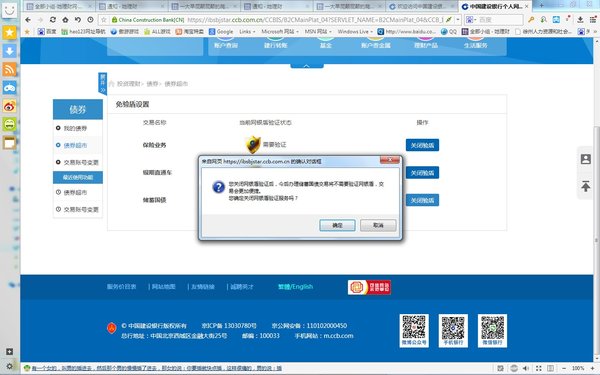Open the 淘宝特卖 bookmark
The image size is (600, 375).
[x=190, y=32]
